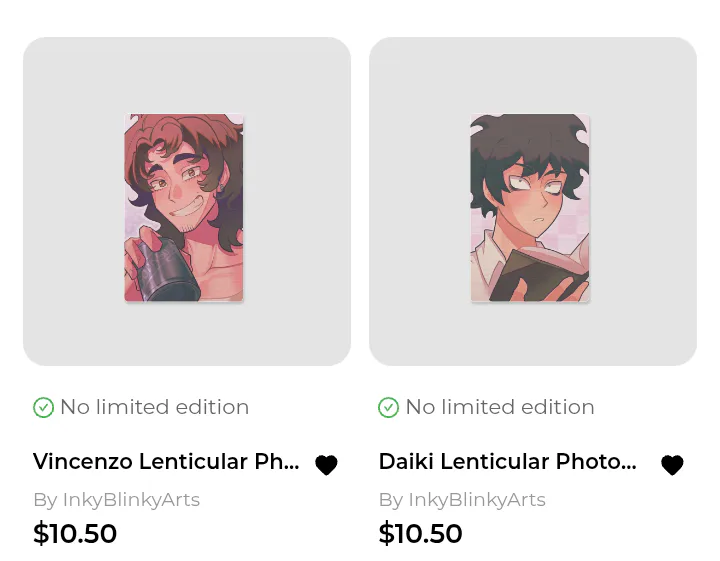Open the Vincenzo artwork thumbnail

pyautogui.click(x=184, y=208)
